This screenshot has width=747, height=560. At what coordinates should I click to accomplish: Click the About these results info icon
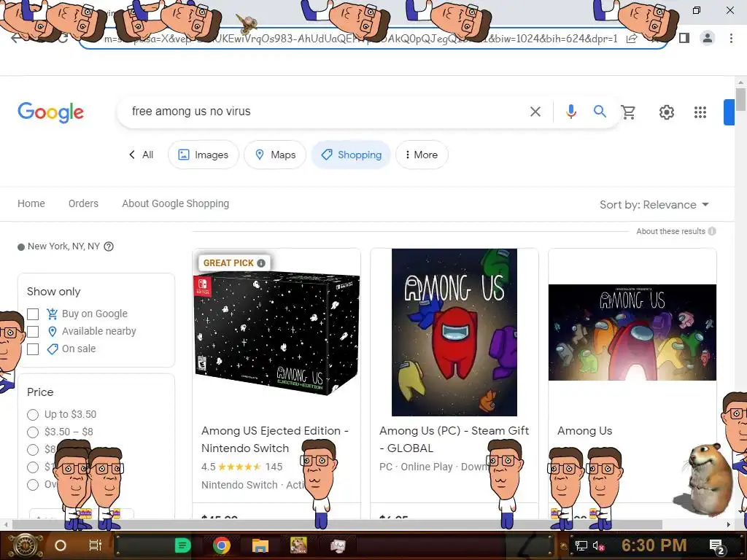(712, 231)
